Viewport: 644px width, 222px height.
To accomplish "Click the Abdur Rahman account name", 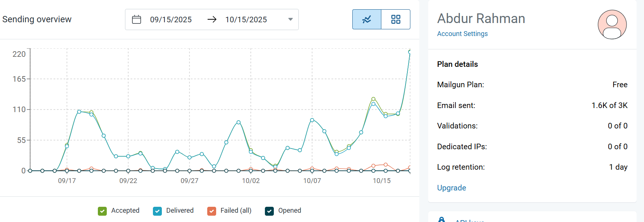I will tap(481, 19).
